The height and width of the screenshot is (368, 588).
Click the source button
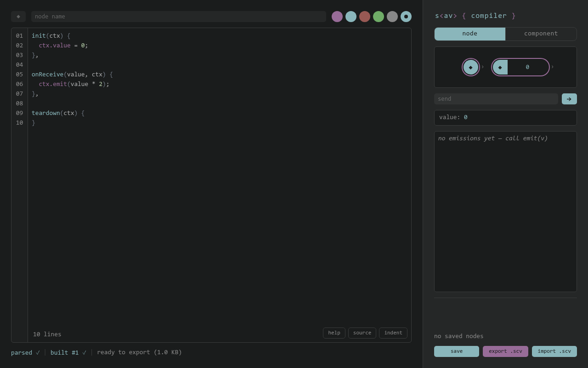[362, 333]
